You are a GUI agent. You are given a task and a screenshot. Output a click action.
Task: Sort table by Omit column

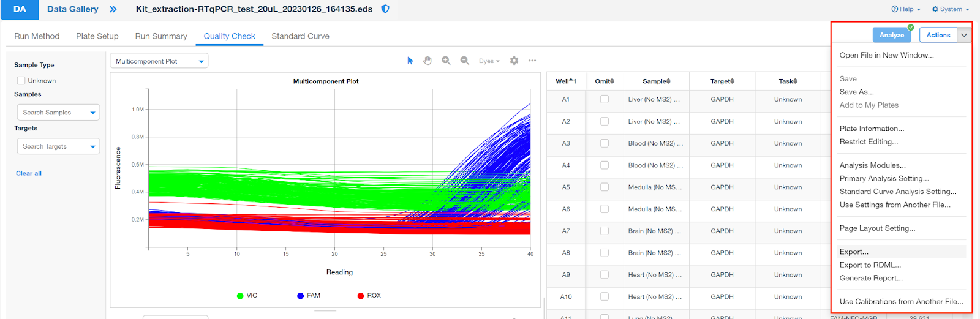605,81
